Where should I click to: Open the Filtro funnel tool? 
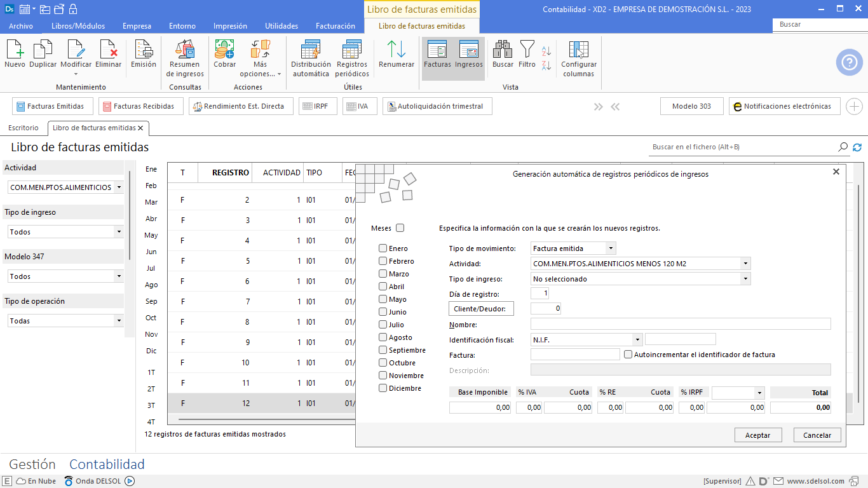[x=527, y=54]
